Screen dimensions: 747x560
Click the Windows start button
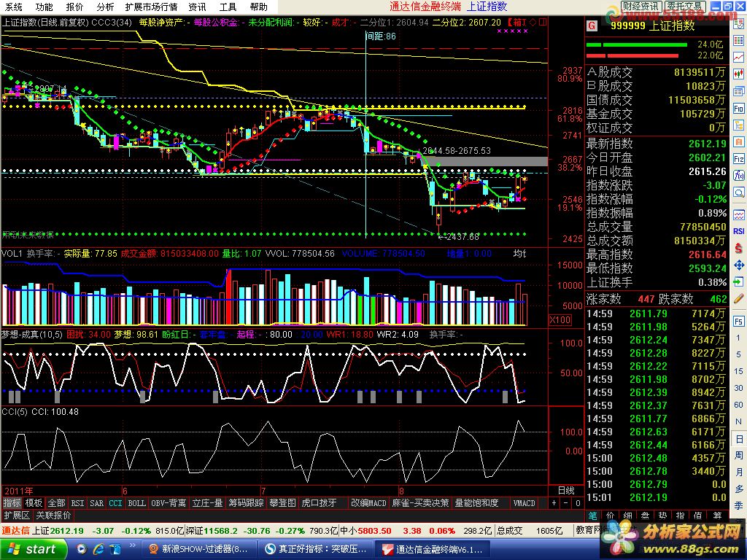click(32, 549)
